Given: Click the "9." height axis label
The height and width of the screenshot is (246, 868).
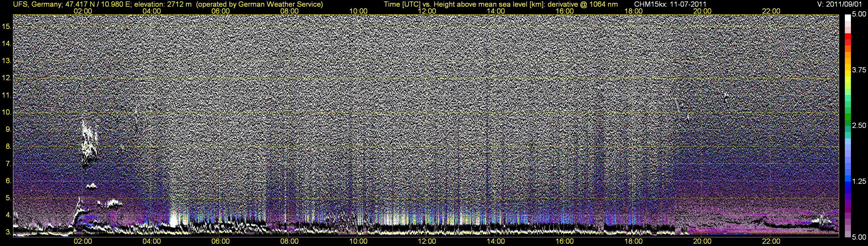Looking at the screenshot, I should tap(9, 129).
